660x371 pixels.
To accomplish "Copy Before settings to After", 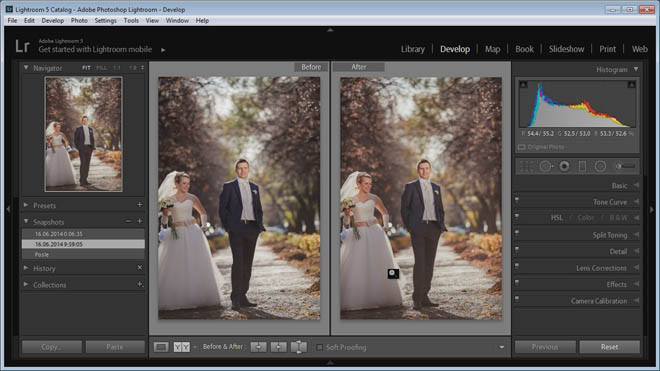I will (258, 347).
